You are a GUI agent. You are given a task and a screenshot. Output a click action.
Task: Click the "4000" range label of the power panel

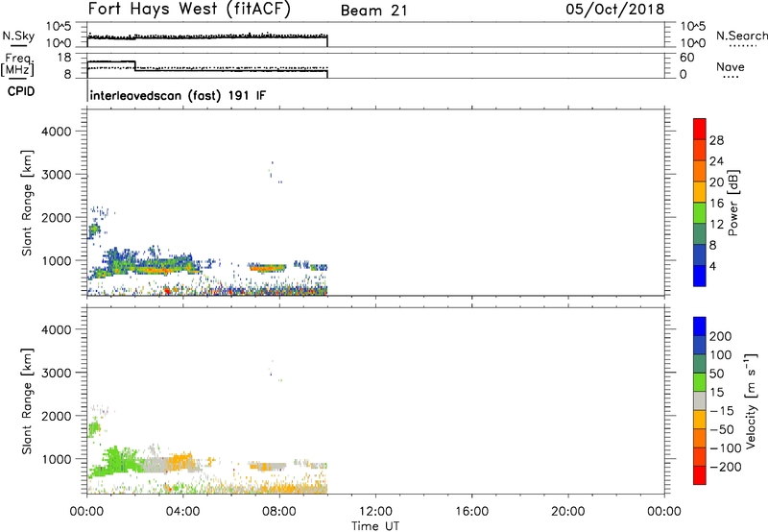tap(56, 132)
